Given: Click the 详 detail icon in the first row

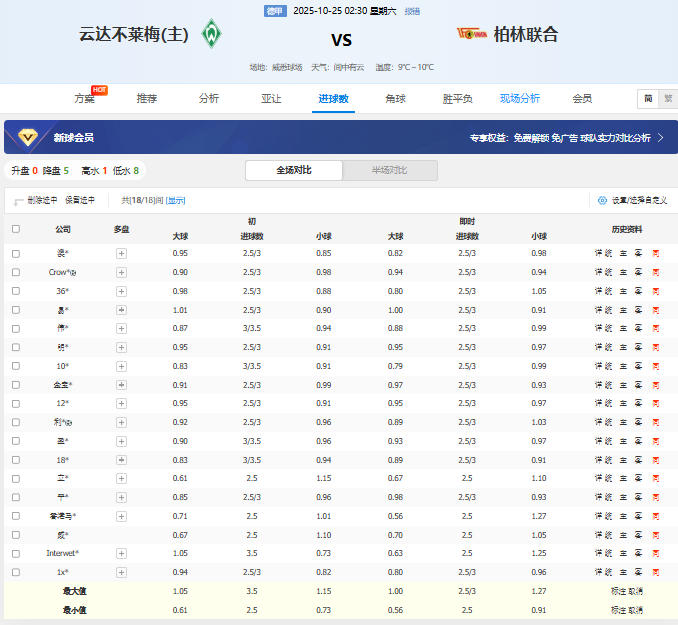Looking at the screenshot, I should click(599, 253).
